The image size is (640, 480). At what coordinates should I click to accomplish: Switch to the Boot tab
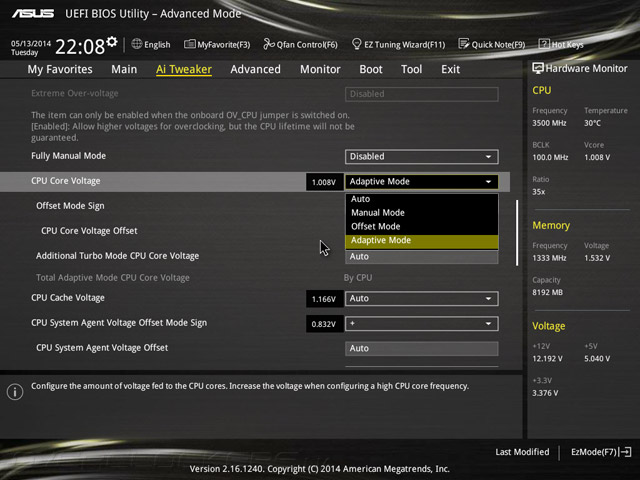[371, 69]
